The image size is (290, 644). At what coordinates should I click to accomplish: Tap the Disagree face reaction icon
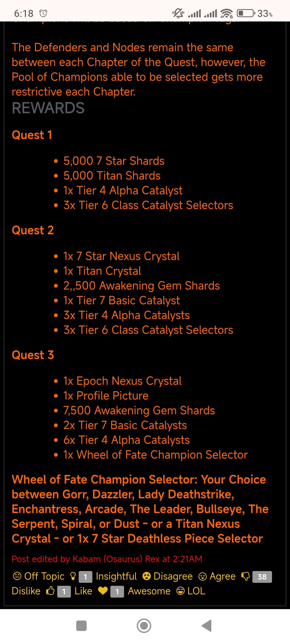pyautogui.click(x=147, y=576)
